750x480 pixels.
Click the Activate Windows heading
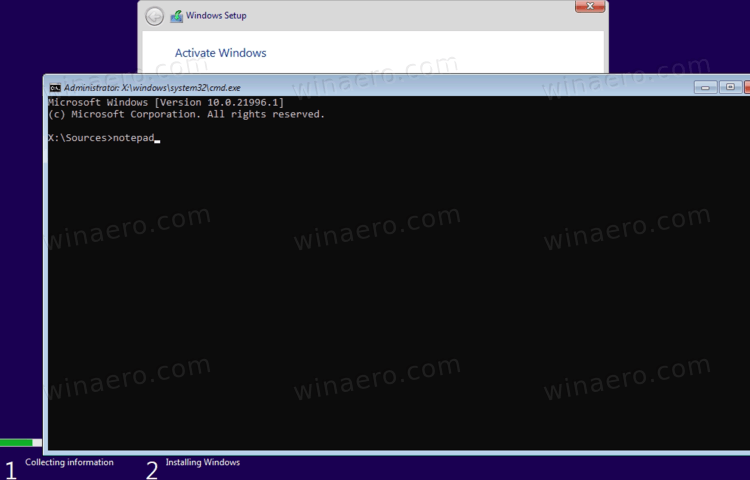[x=221, y=53]
